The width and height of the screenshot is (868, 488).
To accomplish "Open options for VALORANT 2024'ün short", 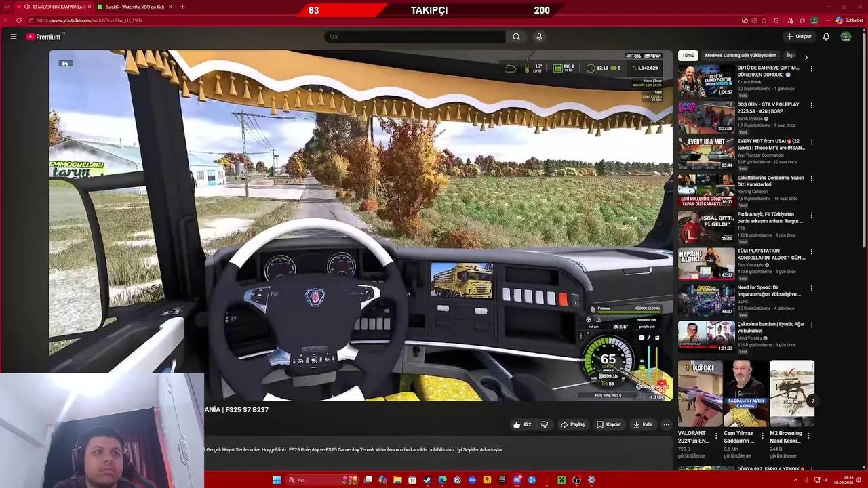I will click(x=716, y=436).
